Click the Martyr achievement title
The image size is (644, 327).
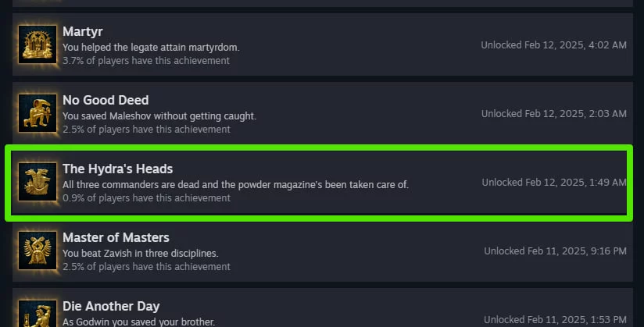pyautogui.click(x=82, y=32)
